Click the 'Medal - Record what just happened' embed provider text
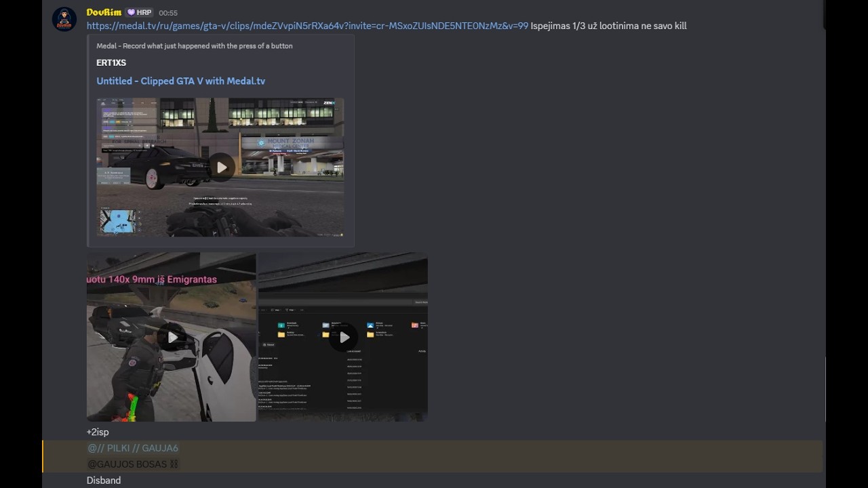The width and height of the screenshot is (868, 488). pos(195,46)
